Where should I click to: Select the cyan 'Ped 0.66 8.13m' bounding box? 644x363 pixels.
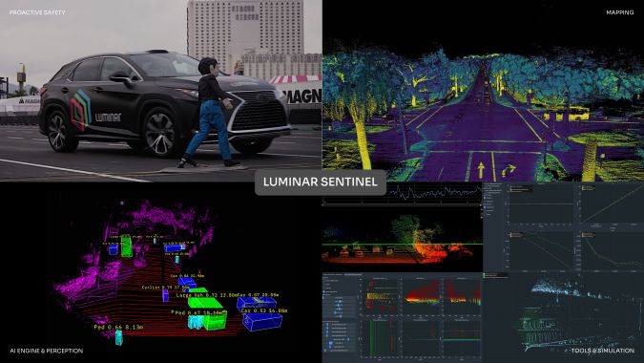click(x=118, y=337)
